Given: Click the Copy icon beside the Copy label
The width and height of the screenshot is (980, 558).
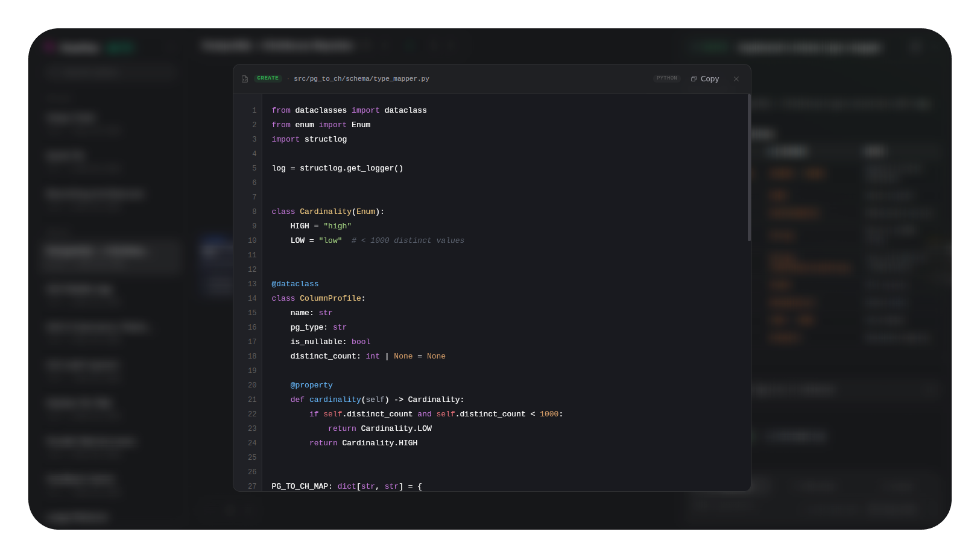Looking at the screenshot, I should [694, 78].
